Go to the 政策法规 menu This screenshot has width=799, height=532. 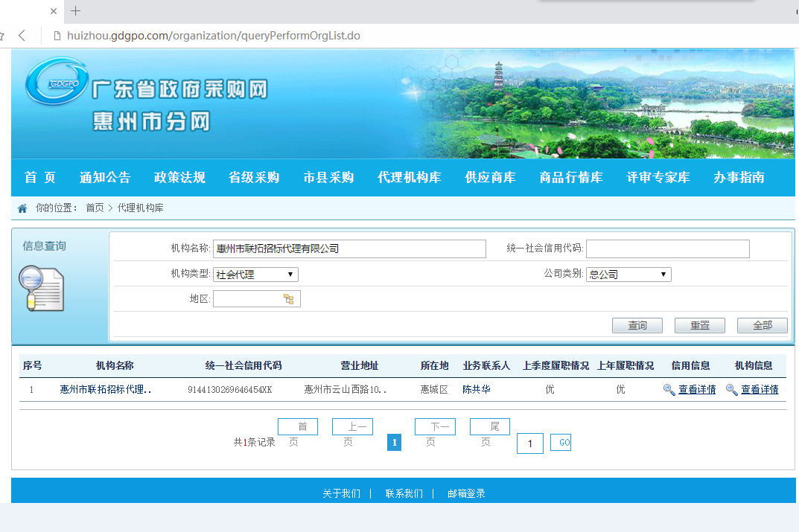[179, 178]
